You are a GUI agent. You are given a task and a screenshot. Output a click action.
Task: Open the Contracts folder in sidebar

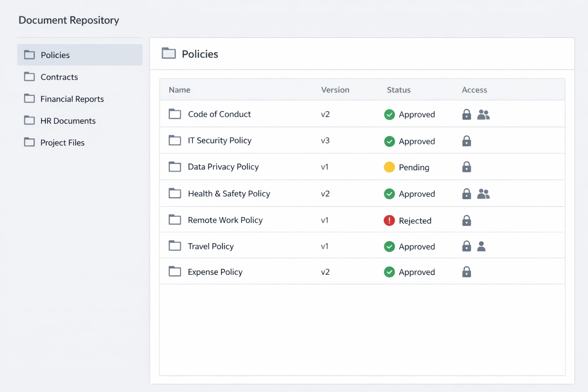(59, 77)
